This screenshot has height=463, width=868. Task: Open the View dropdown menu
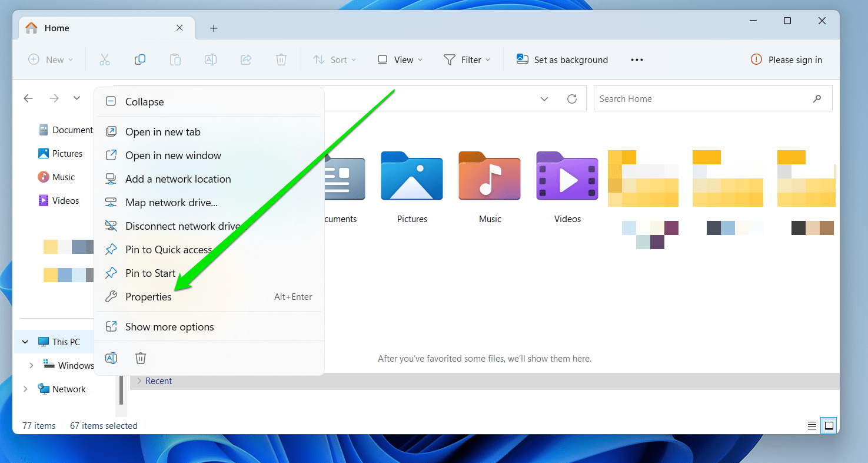[400, 59]
